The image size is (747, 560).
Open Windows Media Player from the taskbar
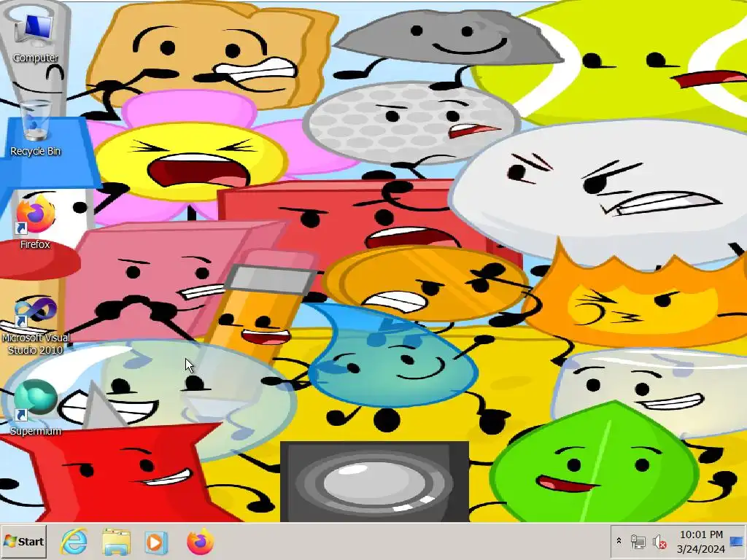157,542
